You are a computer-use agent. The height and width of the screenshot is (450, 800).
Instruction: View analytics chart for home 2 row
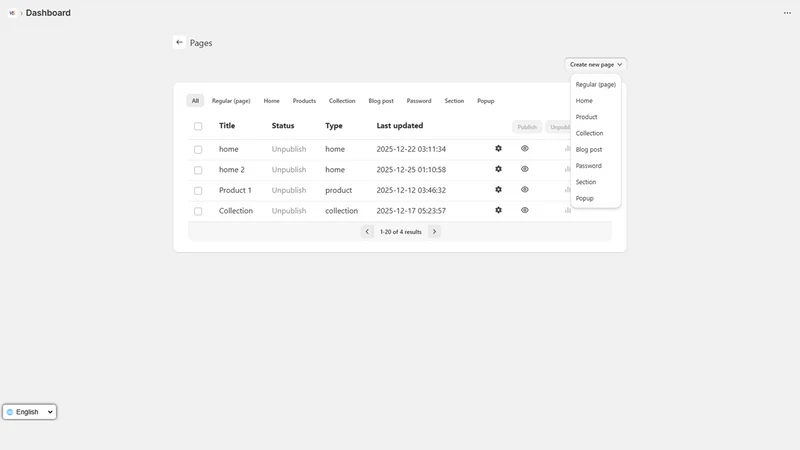tap(567, 169)
